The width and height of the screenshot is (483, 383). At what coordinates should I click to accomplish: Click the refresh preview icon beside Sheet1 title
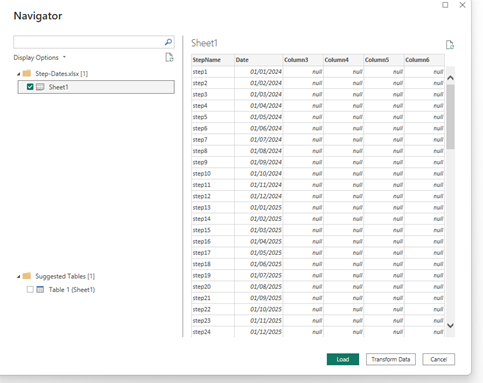click(x=450, y=45)
